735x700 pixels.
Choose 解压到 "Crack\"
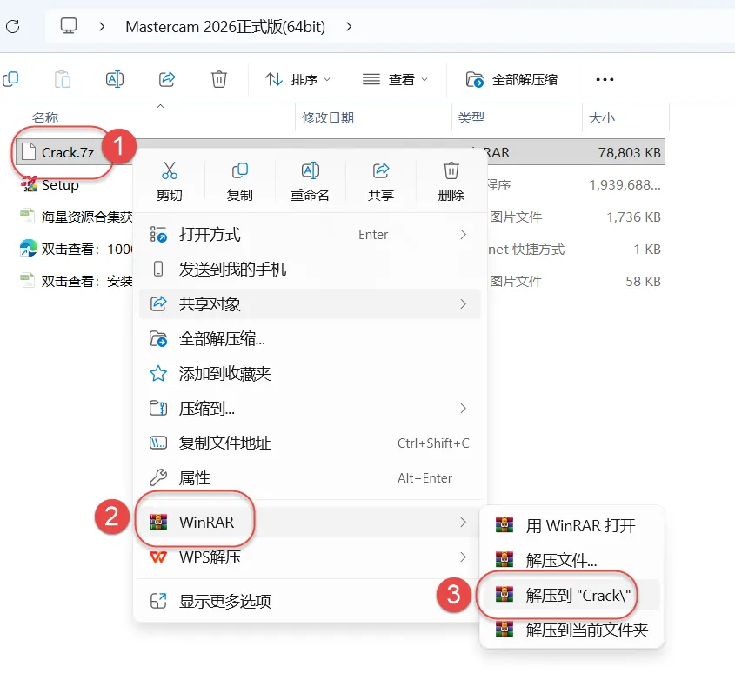pyautogui.click(x=571, y=595)
